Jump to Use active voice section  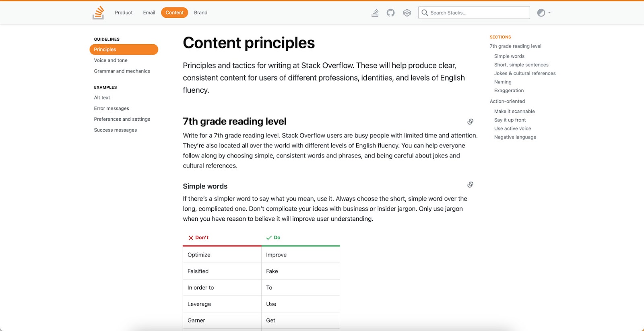[512, 129]
